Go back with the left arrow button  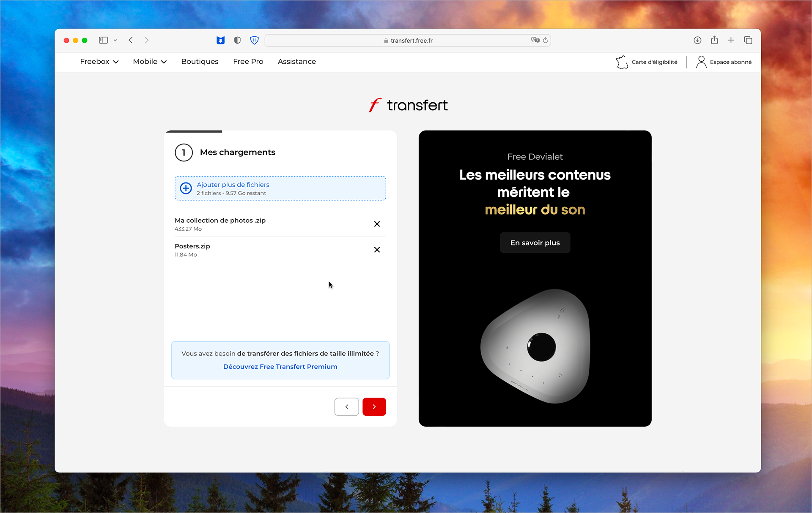coord(346,407)
